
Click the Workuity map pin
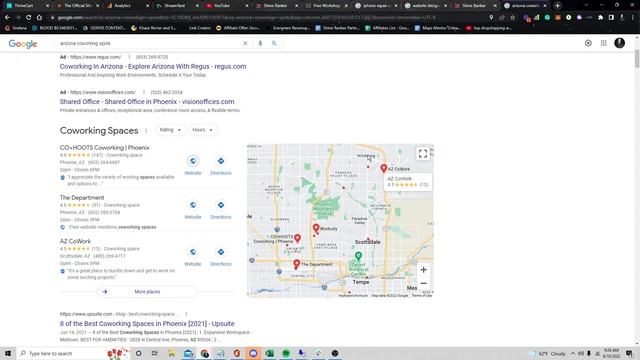(316, 228)
